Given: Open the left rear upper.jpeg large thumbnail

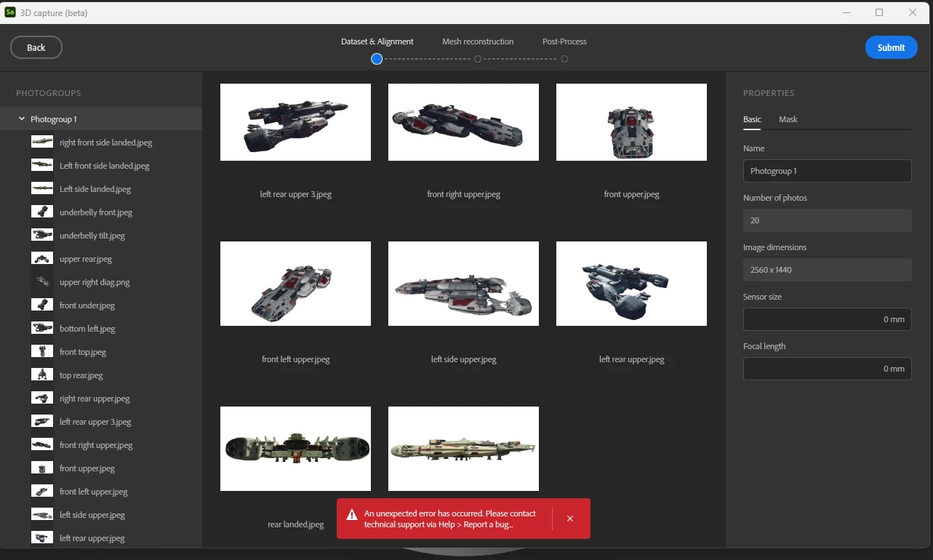Looking at the screenshot, I should point(631,284).
